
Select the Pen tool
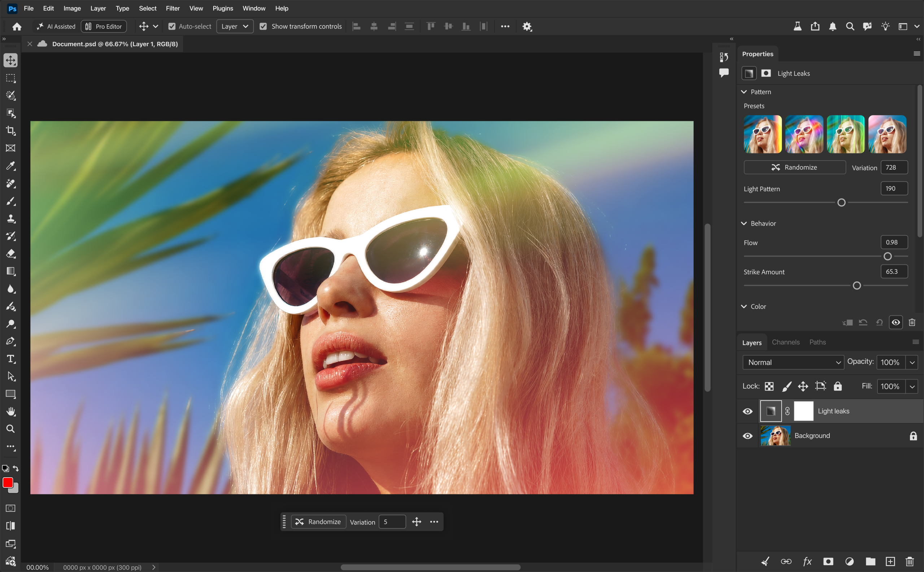click(10, 341)
